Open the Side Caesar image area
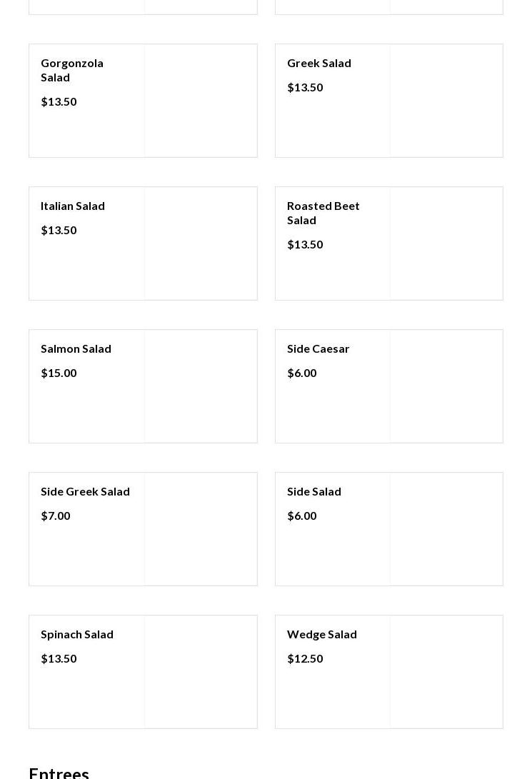Image resolution: width=532 pixels, height=779 pixels. pyautogui.click(x=446, y=386)
